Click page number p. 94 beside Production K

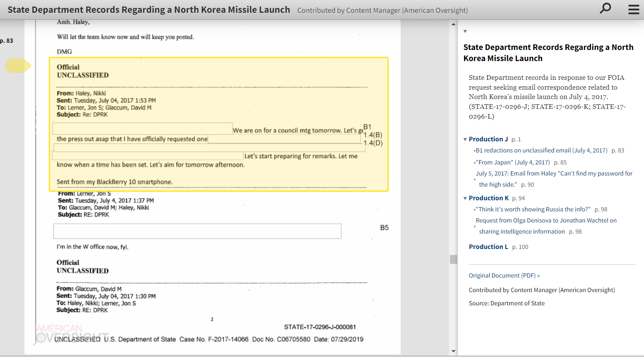coord(518,198)
